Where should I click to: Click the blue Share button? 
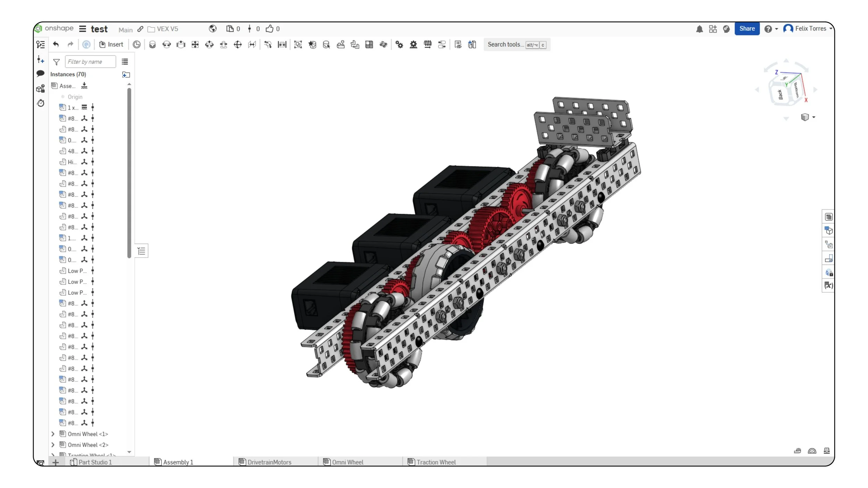click(x=746, y=29)
